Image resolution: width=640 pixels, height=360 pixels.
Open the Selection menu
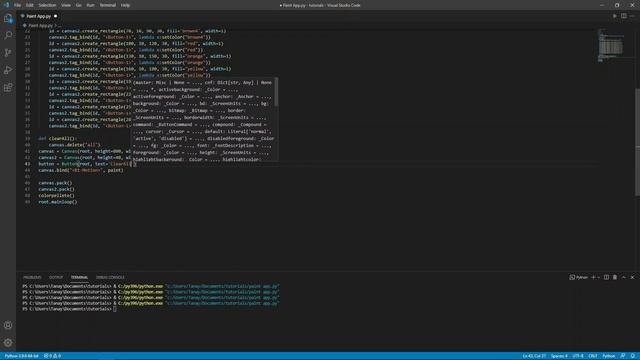pos(47,5)
